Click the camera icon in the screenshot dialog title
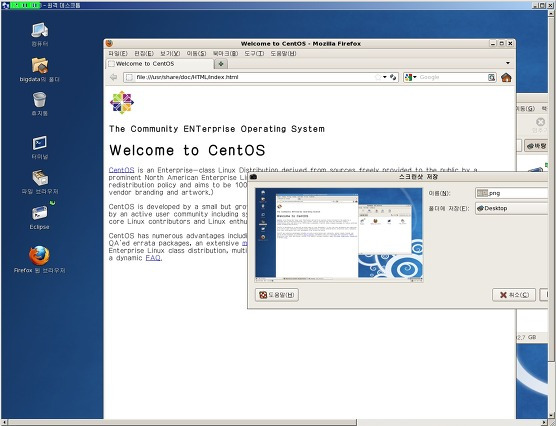This screenshot has width=556, height=426. click(x=253, y=177)
